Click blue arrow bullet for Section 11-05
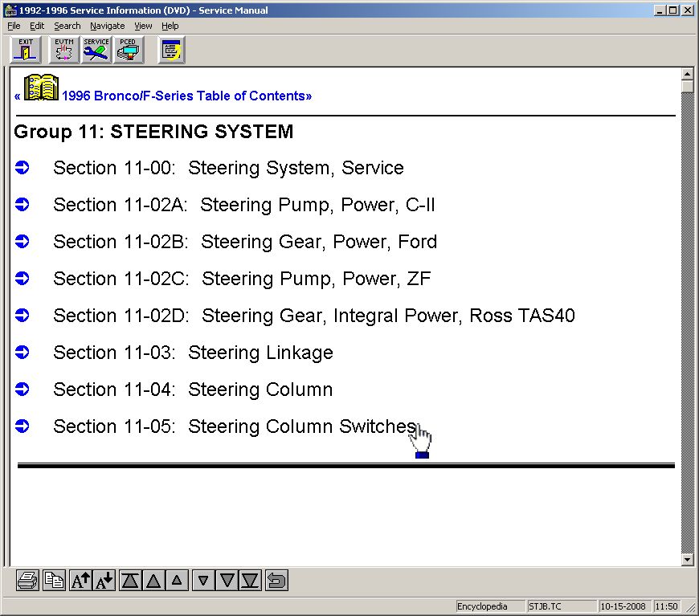This screenshot has height=616, width=699. pos(22,426)
